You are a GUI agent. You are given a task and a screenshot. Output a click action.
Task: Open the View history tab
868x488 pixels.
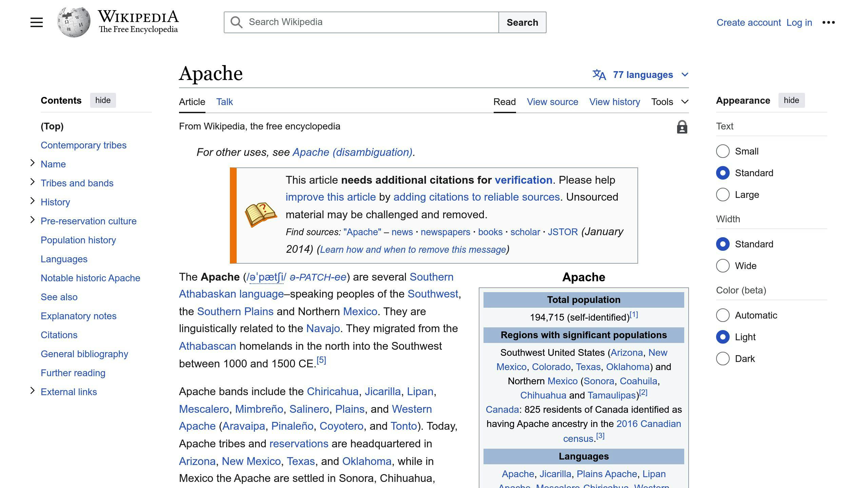(614, 102)
